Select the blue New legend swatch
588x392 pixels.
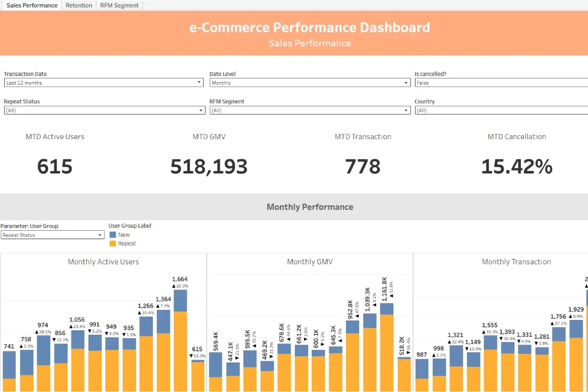tap(112, 234)
